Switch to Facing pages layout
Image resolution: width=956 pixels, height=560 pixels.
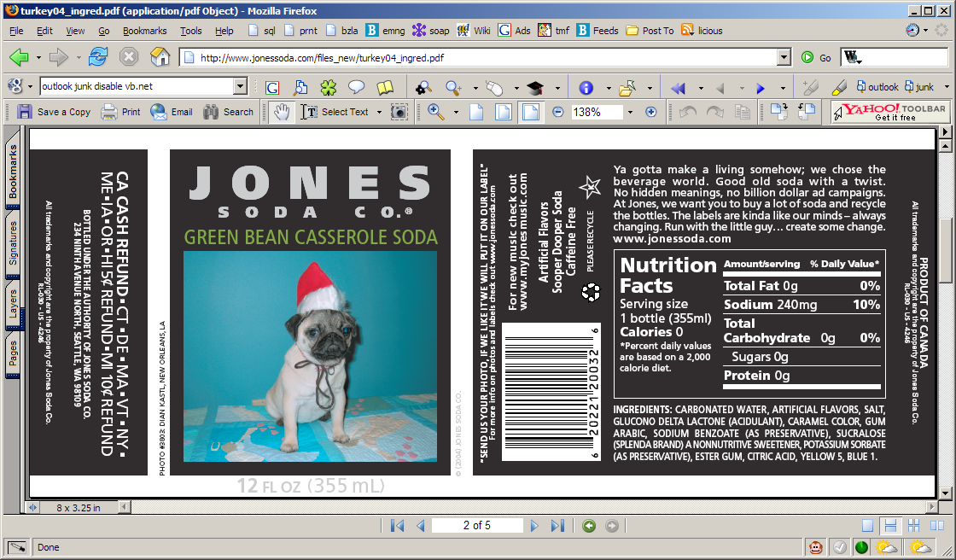936,525
